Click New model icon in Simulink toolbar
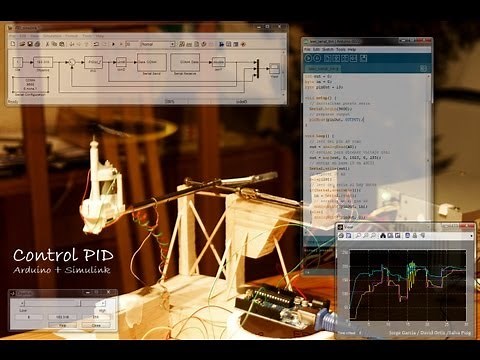 pyautogui.click(x=13, y=44)
